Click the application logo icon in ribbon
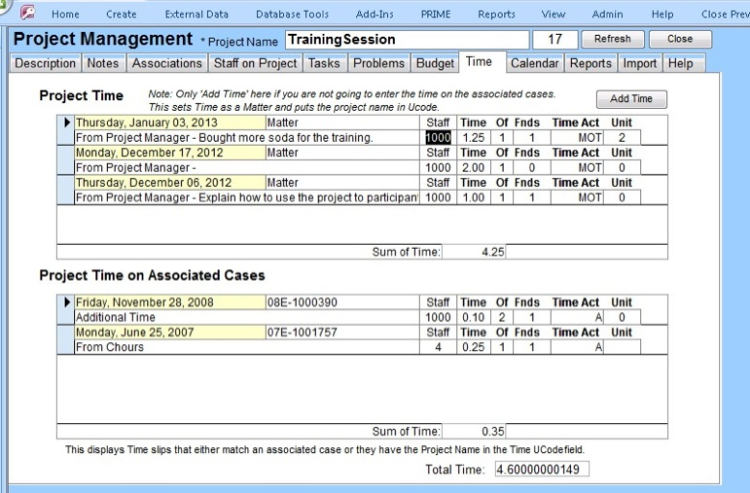 (x=27, y=14)
